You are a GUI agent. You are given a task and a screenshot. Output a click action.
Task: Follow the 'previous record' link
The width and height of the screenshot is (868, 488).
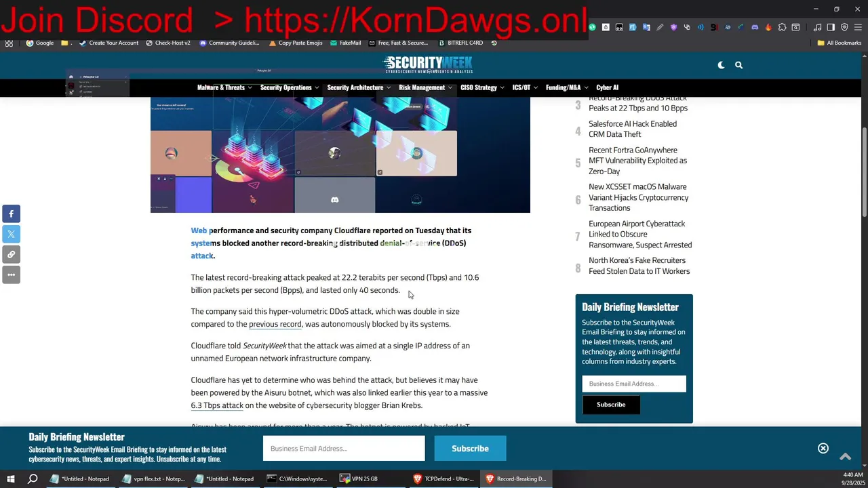275,324
